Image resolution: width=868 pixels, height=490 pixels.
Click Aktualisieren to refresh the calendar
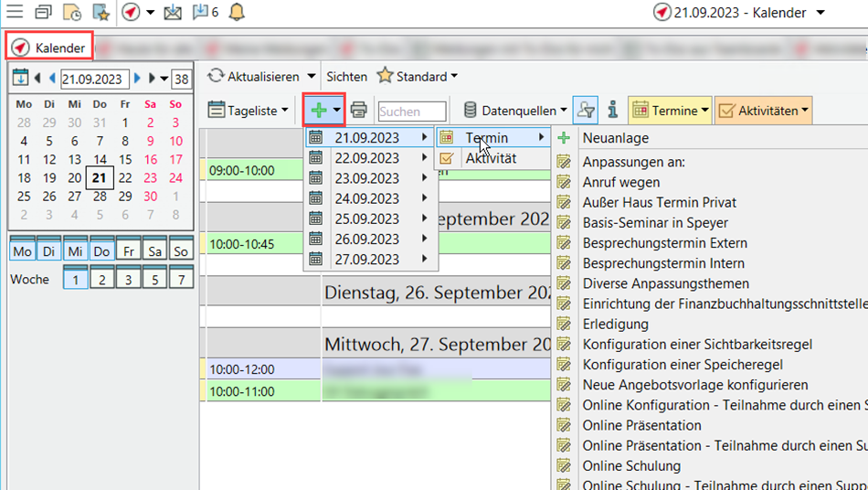(x=262, y=77)
